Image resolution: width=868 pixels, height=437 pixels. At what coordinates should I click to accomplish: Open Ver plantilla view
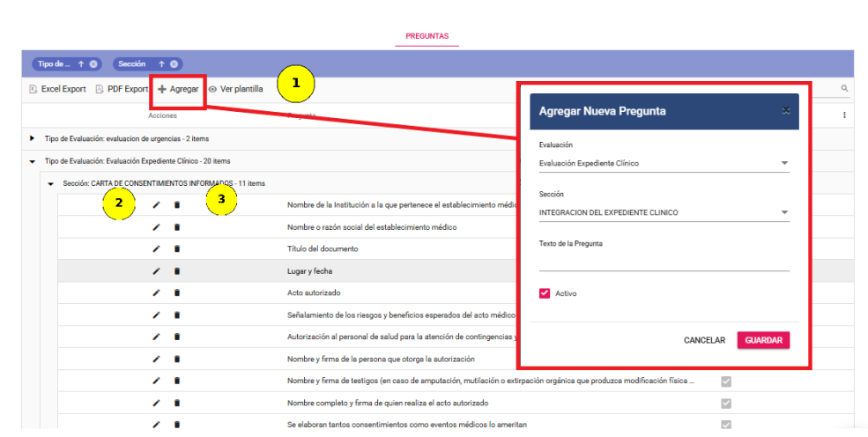tap(236, 89)
